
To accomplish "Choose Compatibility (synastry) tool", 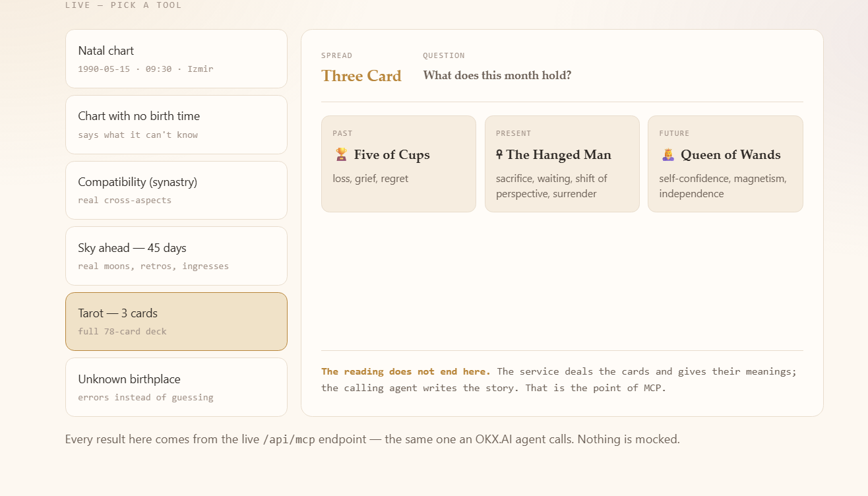I will 176,190.
